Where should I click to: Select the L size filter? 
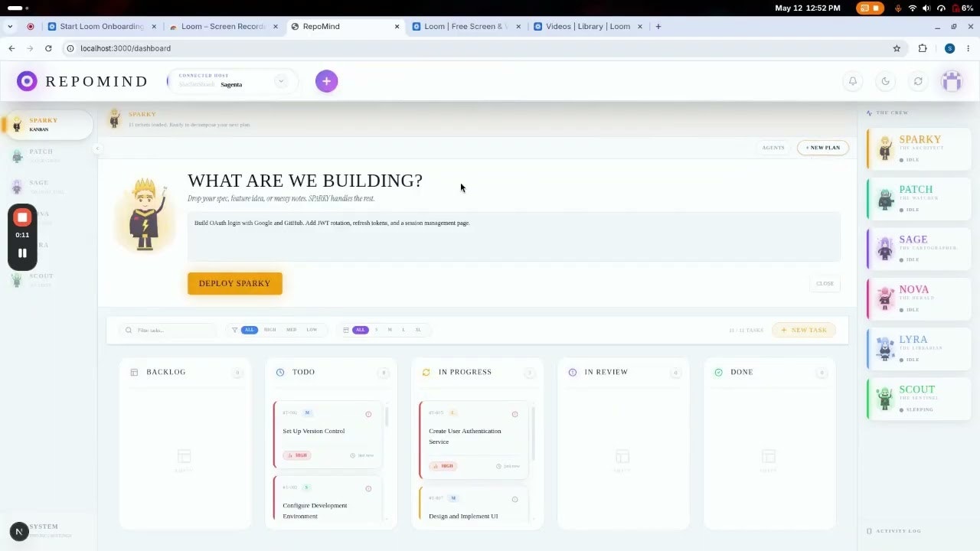coord(403,330)
